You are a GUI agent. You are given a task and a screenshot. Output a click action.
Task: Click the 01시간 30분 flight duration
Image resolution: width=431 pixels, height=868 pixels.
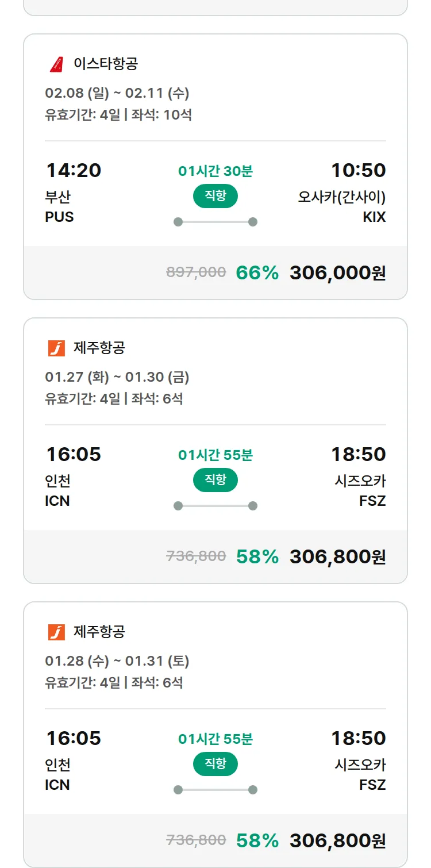coord(215,171)
